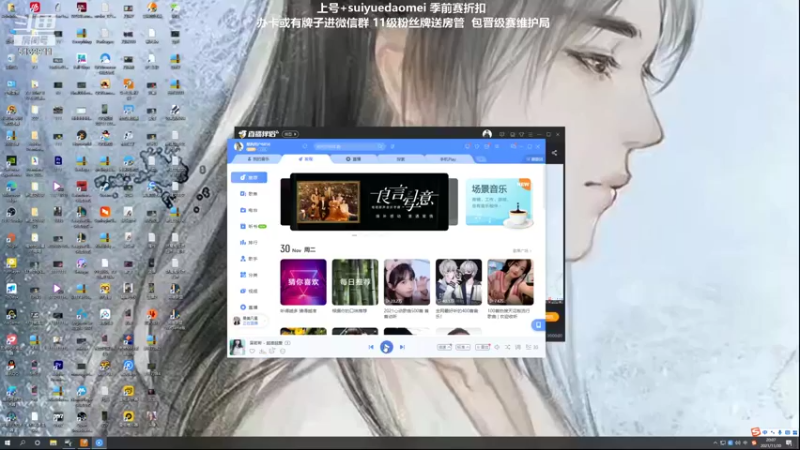Open 电台 in the left sidebar
The image size is (800, 450).
pos(249,210)
